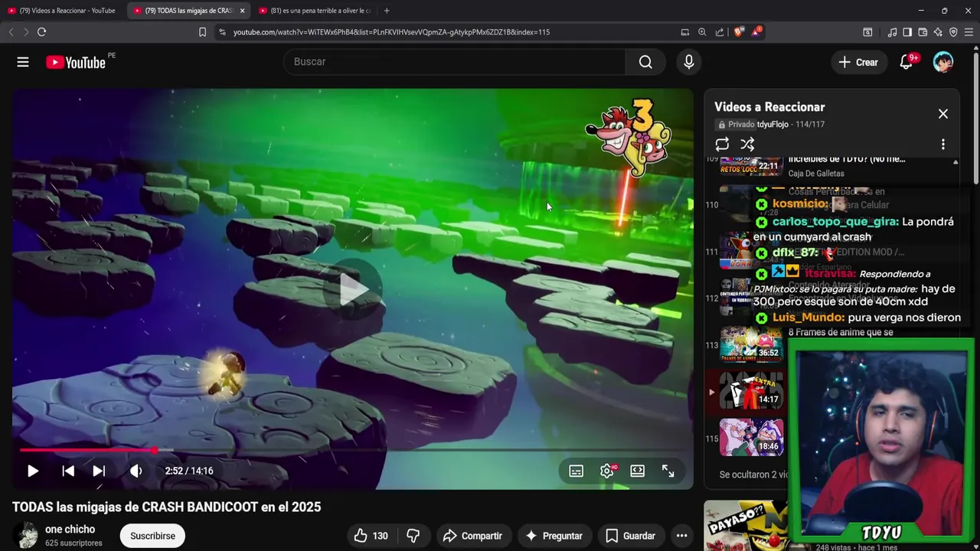
Task: Open the tdyuFlojo playlist owner link
Action: [x=773, y=124]
